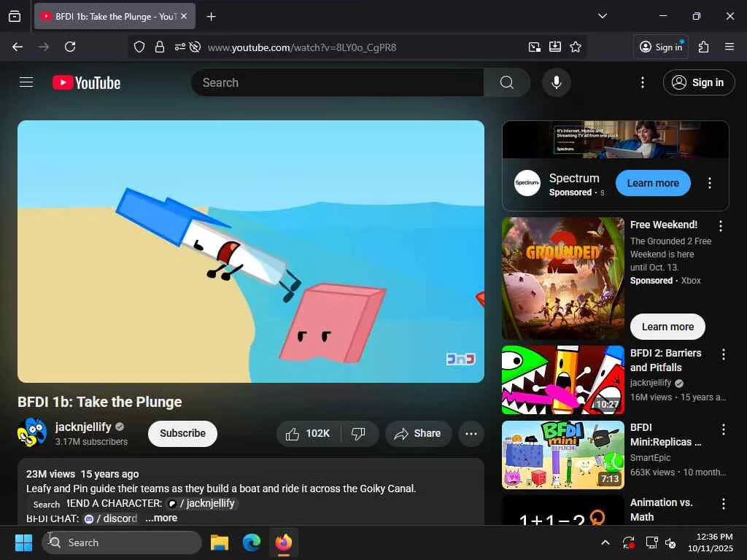Click the Spectrum advertiser logo
The height and width of the screenshot is (560, 747).
[x=527, y=183]
